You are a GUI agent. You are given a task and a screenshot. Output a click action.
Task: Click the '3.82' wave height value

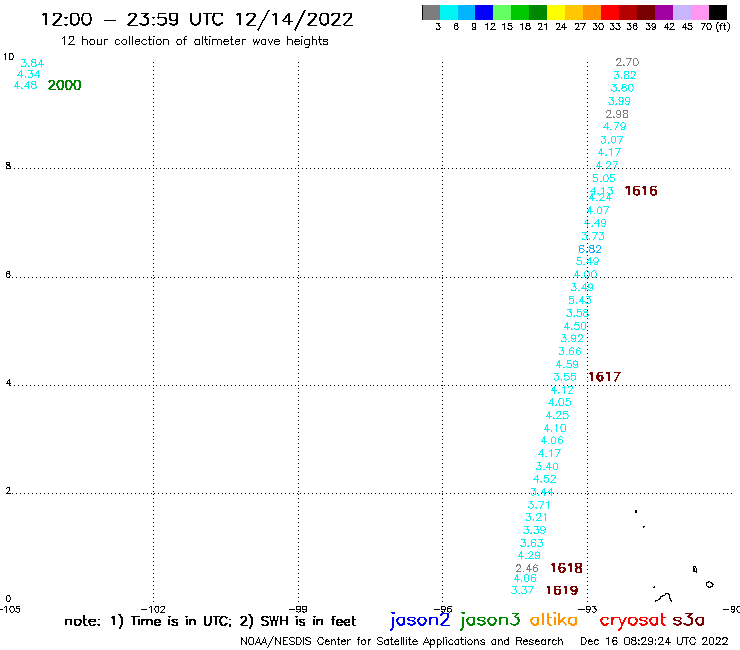pos(625,75)
